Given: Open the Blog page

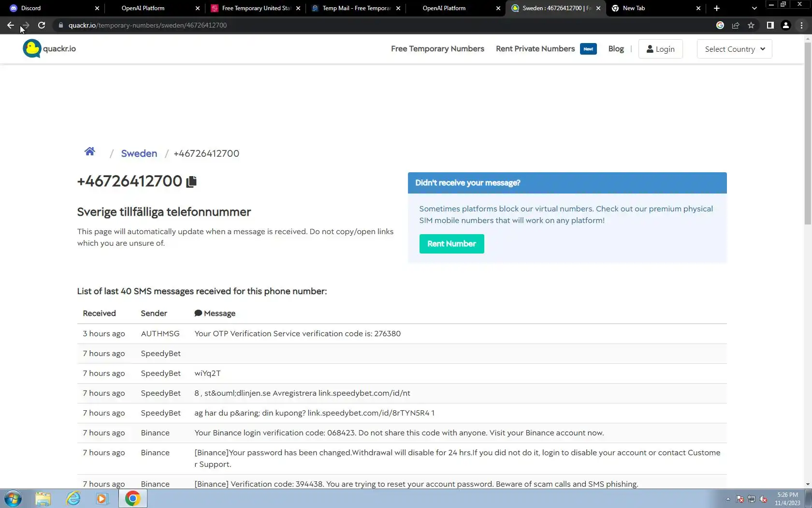Looking at the screenshot, I should point(616,49).
